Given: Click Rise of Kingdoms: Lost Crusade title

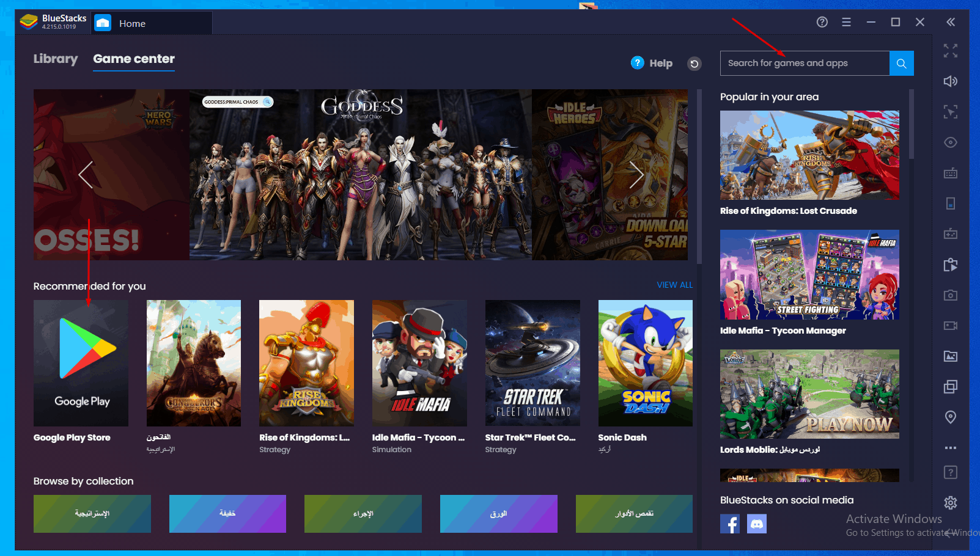Looking at the screenshot, I should coord(789,211).
